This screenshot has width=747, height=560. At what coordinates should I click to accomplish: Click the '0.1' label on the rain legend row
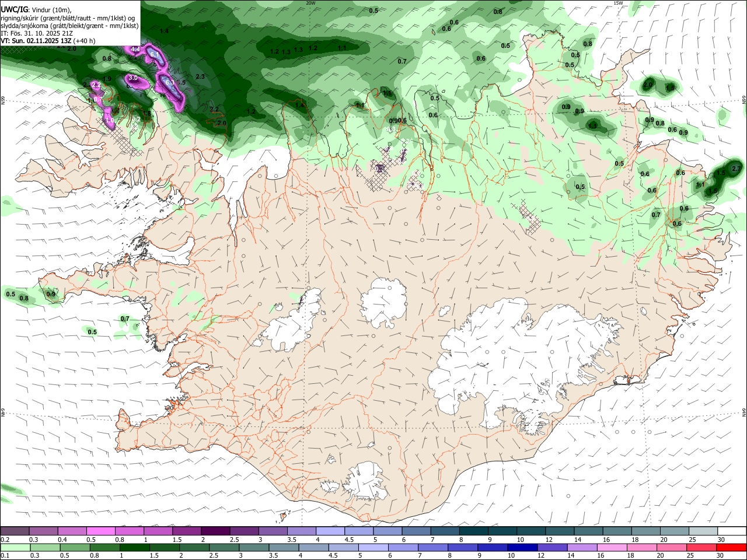click(5, 556)
